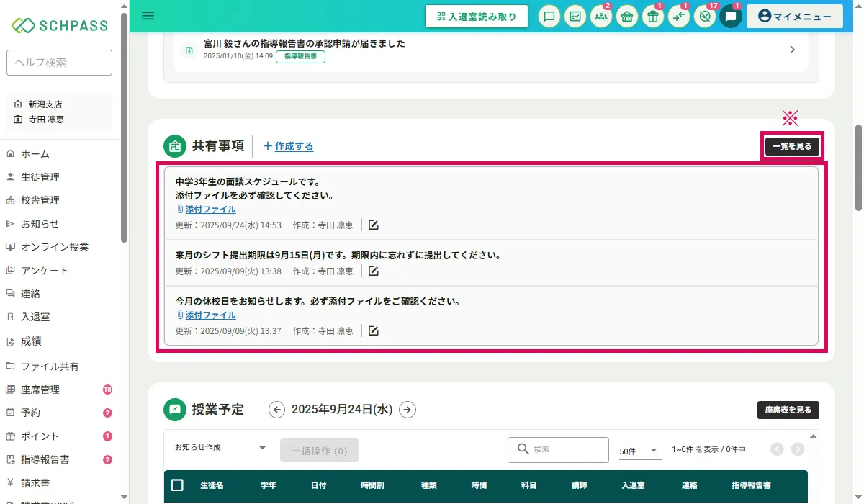Click the checklist icon in the top bar
This screenshot has height=504, width=864.
click(575, 17)
